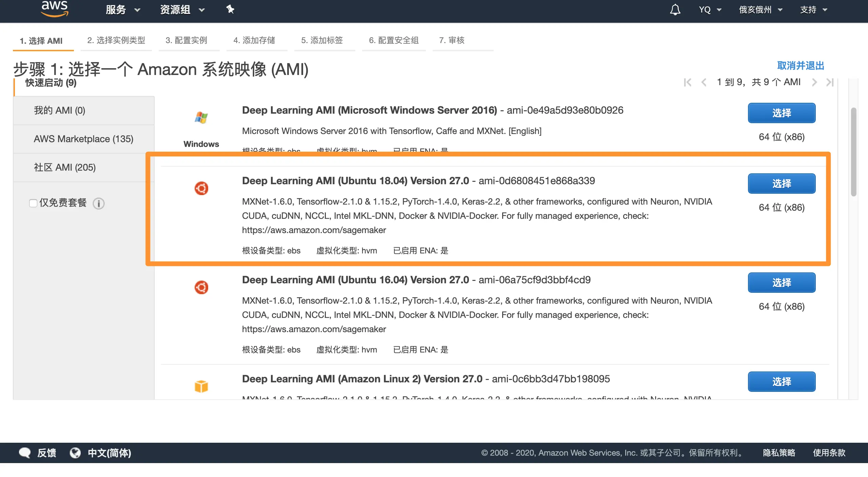
Task: Open the 社区 AMI (205) tab
Action: (x=65, y=167)
